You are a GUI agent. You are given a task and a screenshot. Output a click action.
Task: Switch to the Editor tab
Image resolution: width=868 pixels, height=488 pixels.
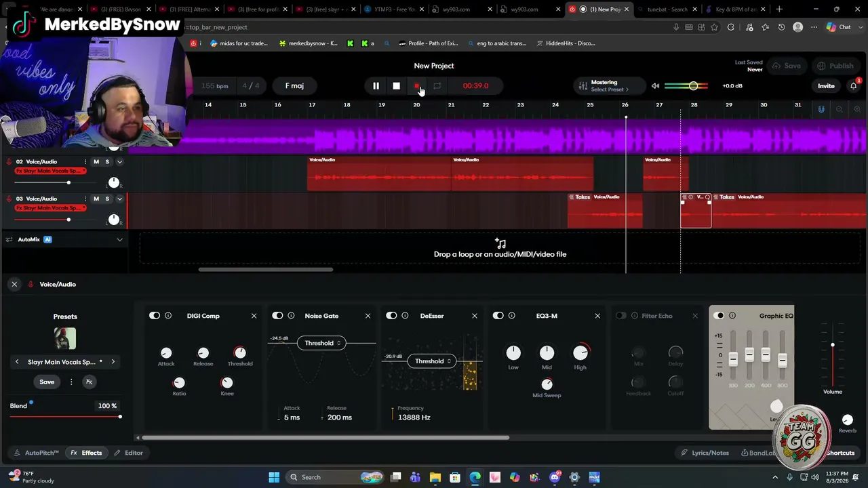[x=128, y=453]
